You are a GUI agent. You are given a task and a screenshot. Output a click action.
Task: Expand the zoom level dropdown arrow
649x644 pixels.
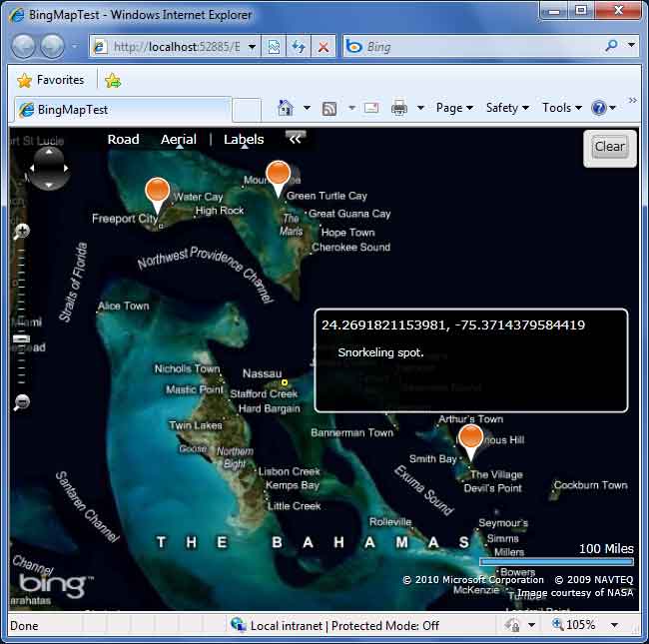pos(615,625)
